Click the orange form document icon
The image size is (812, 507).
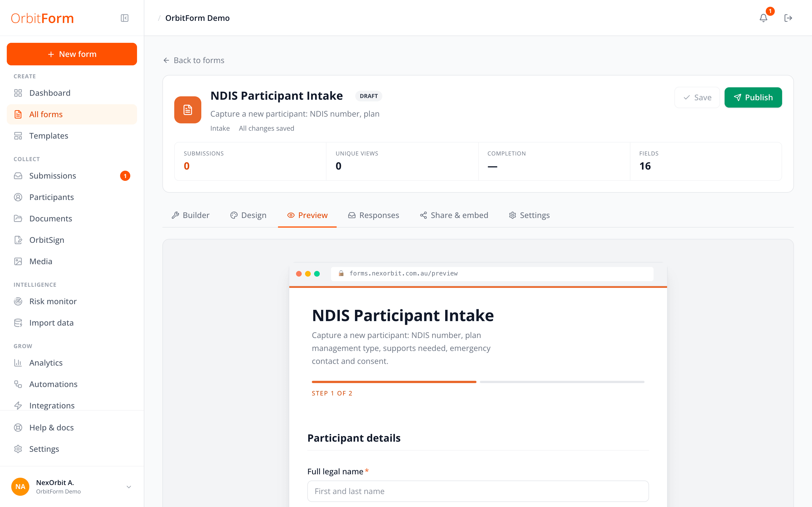click(187, 110)
